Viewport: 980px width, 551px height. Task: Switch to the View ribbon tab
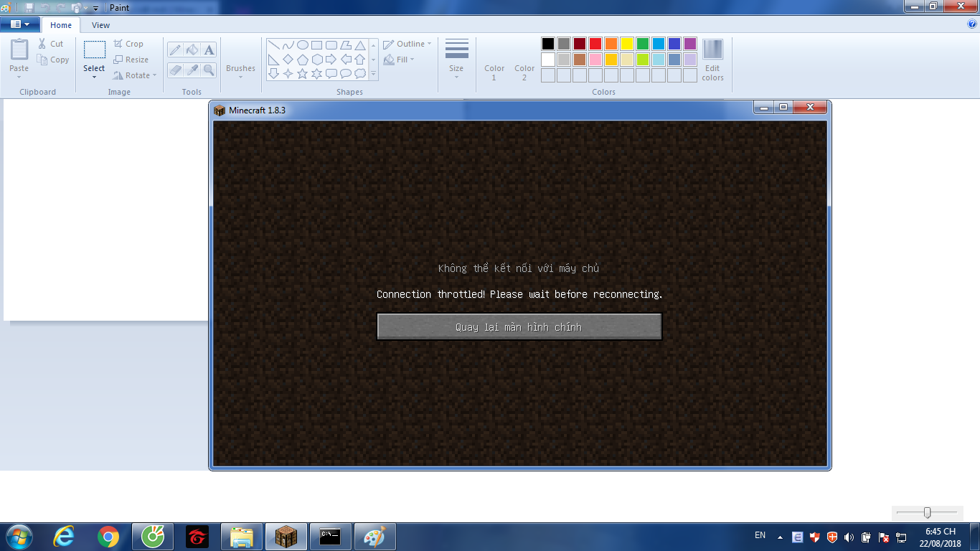click(x=101, y=25)
